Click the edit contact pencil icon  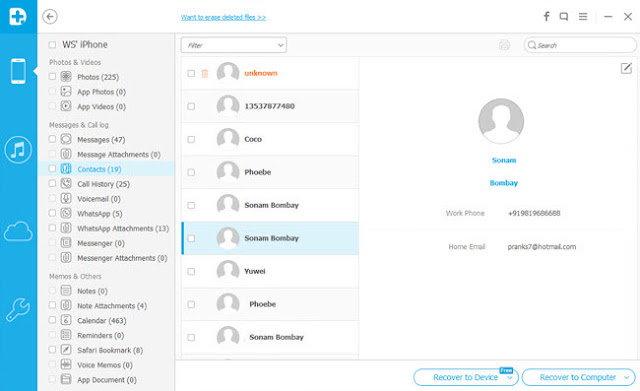(x=626, y=68)
